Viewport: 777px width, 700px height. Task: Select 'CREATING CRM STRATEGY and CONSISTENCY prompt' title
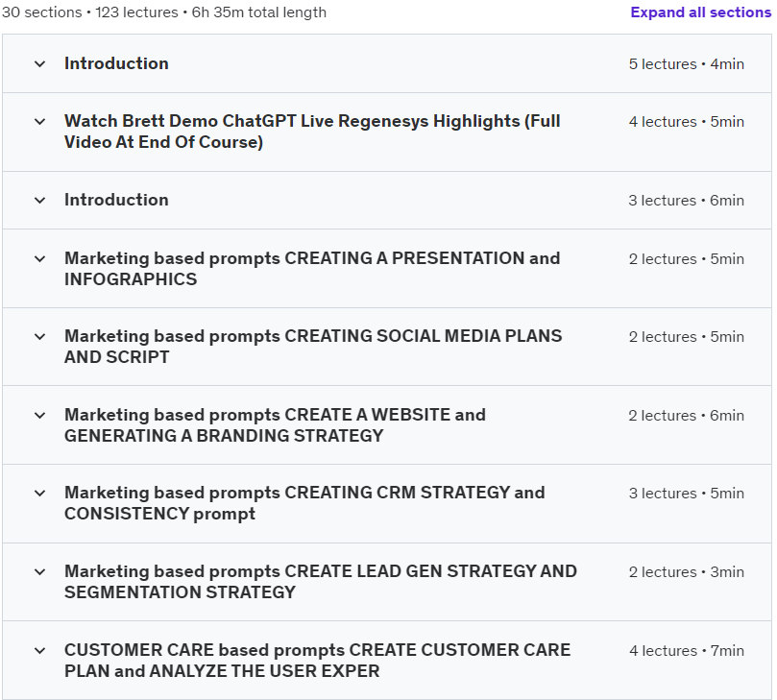click(x=304, y=503)
